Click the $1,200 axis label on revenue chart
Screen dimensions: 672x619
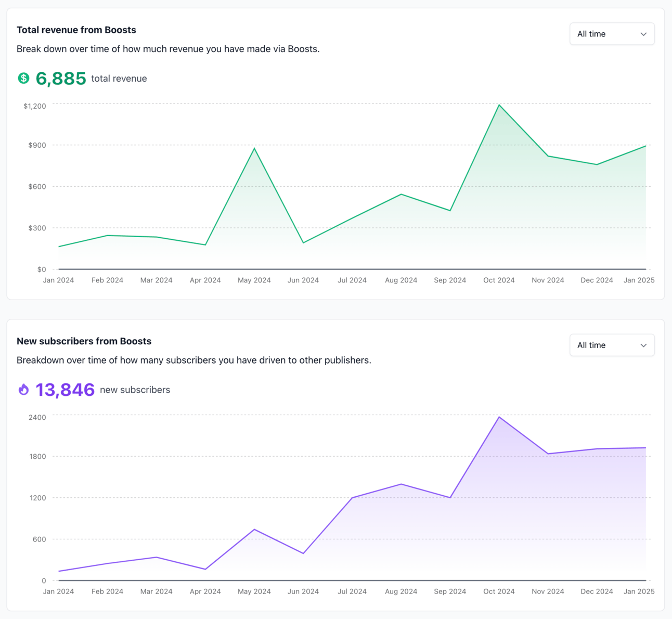click(x=35, y=106)
